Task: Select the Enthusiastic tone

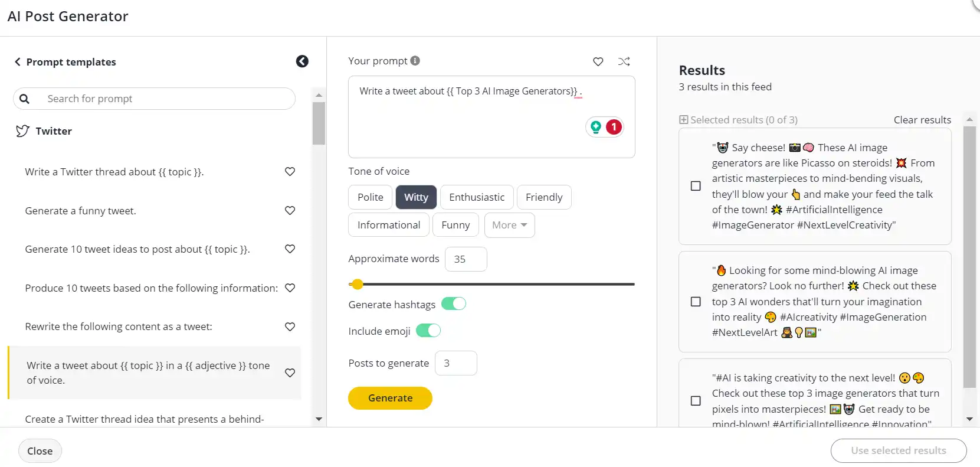Action: tap(477, 197)
